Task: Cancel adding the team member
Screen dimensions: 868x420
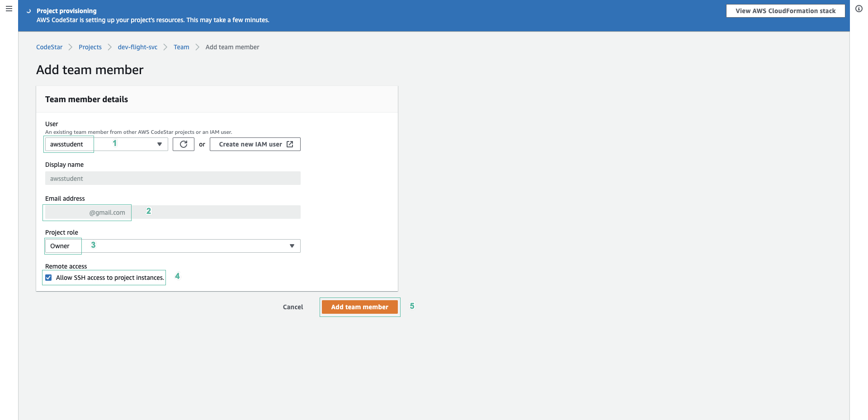Action: tap(293, 307)
